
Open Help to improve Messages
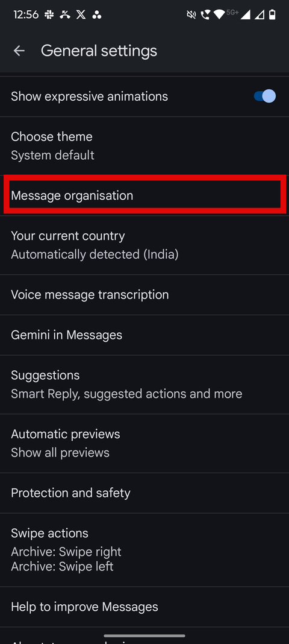pos(144,607)
